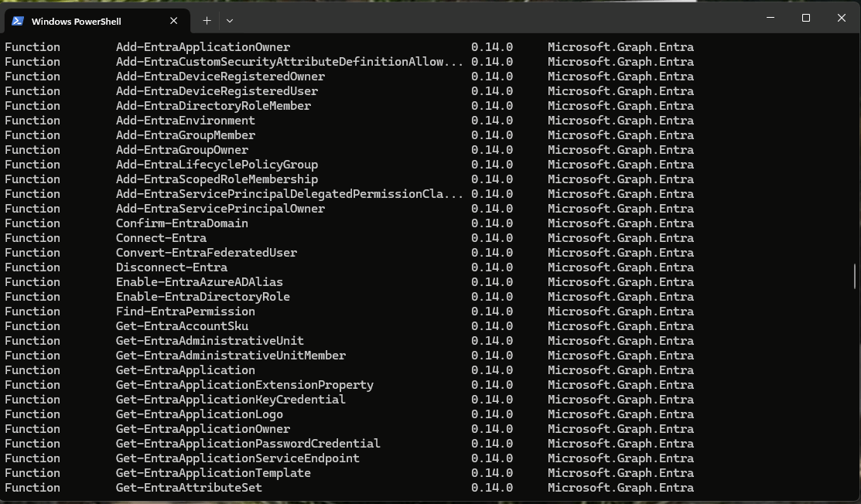Click Add-EntraApplicationOwner in the first row
The height and width of the screenshot is (504, 861).
point(203,47)
